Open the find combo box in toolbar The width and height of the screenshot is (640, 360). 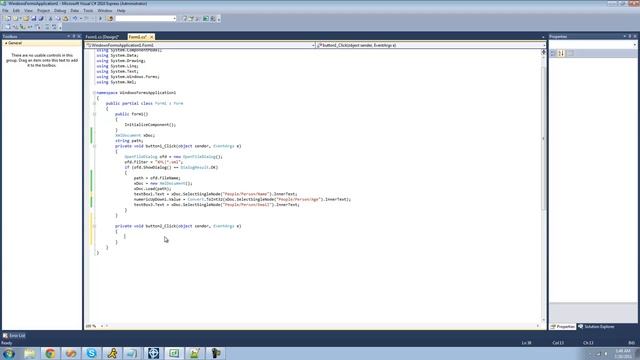click(146, 18)
